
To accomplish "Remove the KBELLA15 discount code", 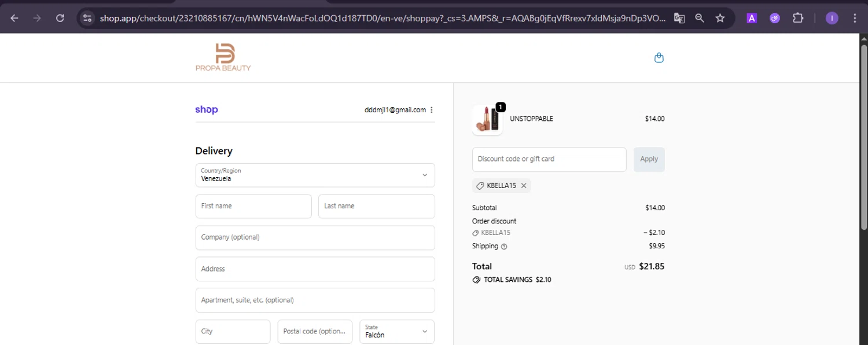I will (524, 186).
